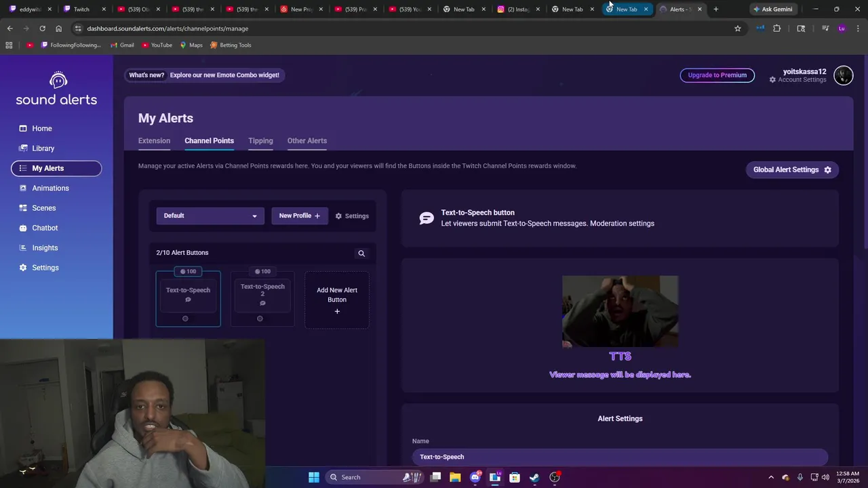Open Account Settings link
Image resolution: width=868 pixels, height=488 pixels.
pos(797,80)
